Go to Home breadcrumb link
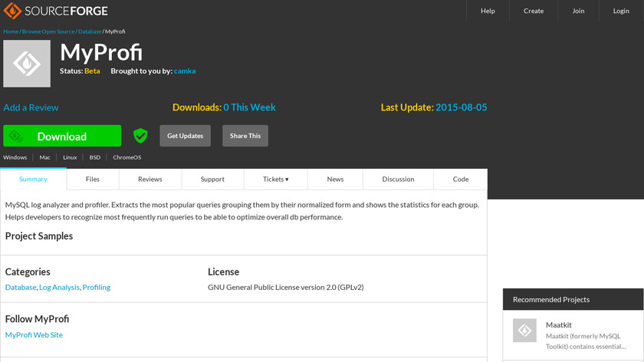This screenshot has height=362, width=644. pyautogui.click(x=11, y=31)
